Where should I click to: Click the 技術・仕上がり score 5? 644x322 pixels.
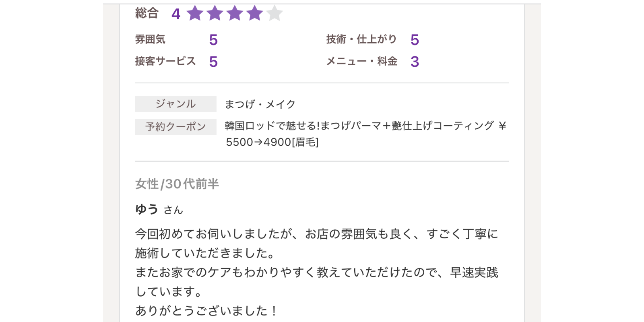click(415, 40)
